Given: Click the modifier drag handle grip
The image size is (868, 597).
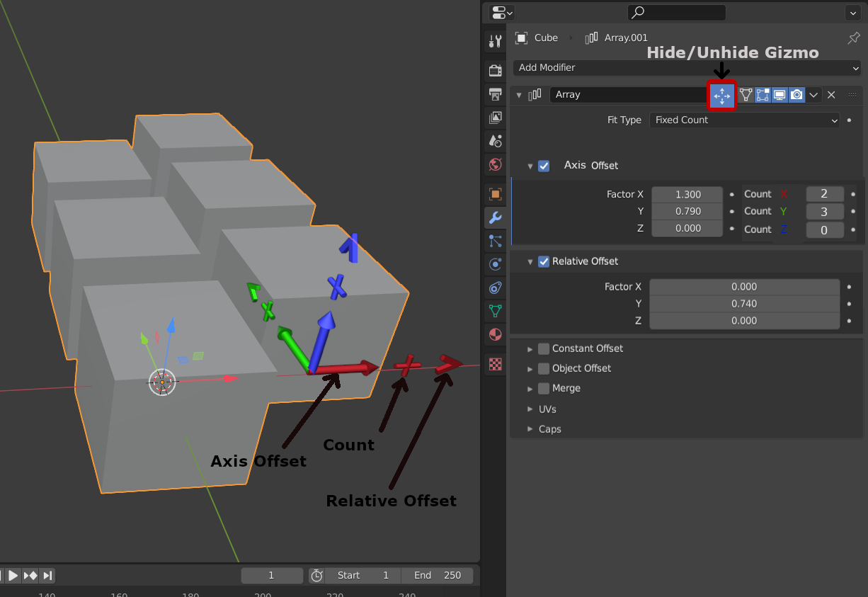Looking at the screenshot, I should [852, 94].
